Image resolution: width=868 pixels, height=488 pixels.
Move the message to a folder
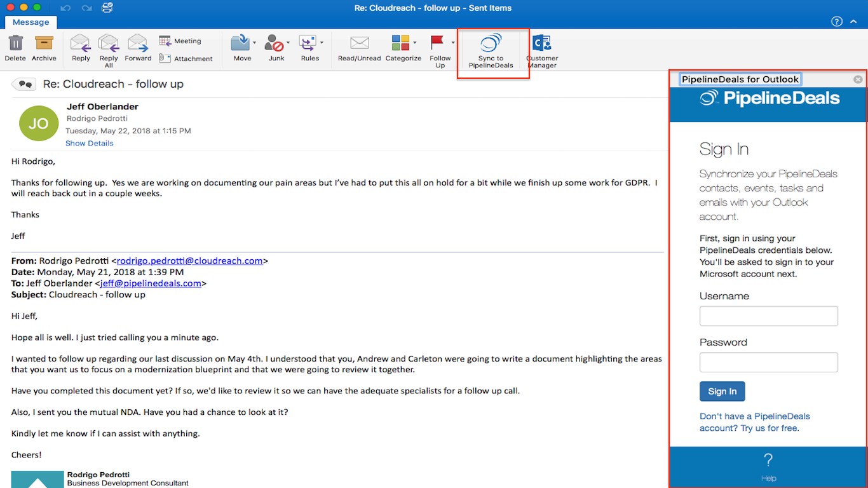(x=241, y=48)
